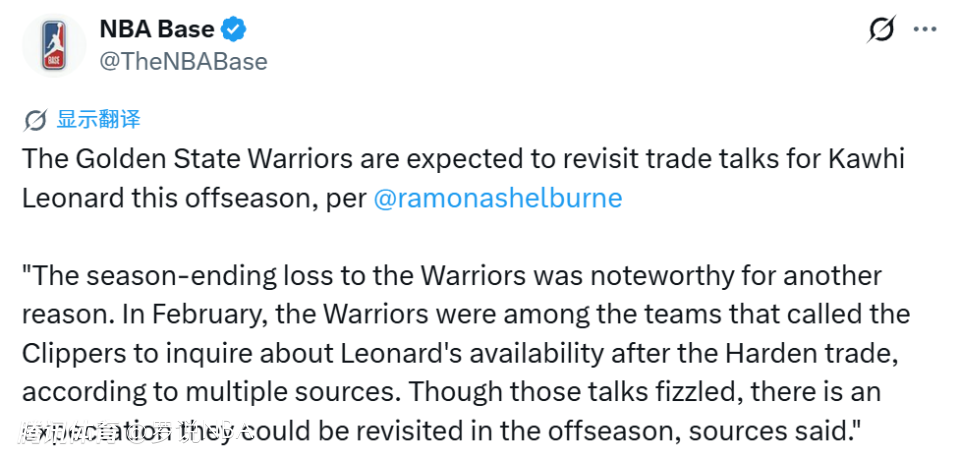960x460 pixels.
Task: Open the three-dot more options menu
Action: (x=925, y=30)
